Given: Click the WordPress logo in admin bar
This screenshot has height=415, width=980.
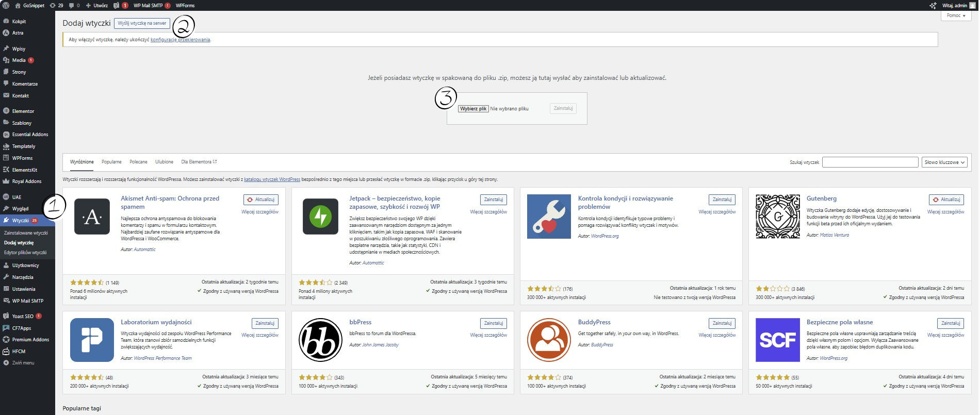Looking at the screenshot, I should [6, 6].
